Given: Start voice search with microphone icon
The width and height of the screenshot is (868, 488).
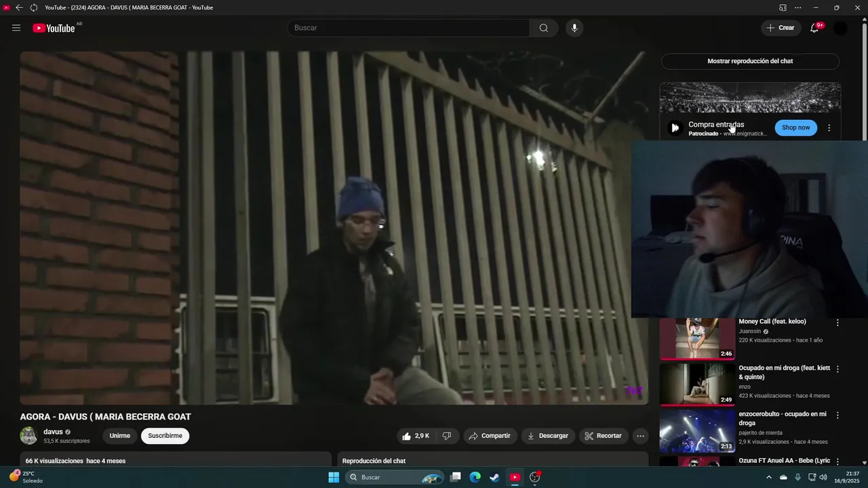Looking at the screenshot, I should pos(574,28).
